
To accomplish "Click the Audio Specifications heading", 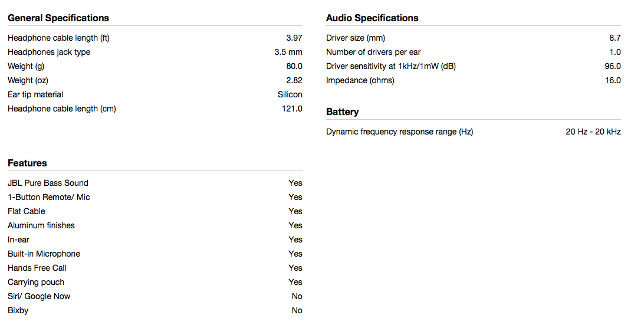I will [x=372, y=18].
